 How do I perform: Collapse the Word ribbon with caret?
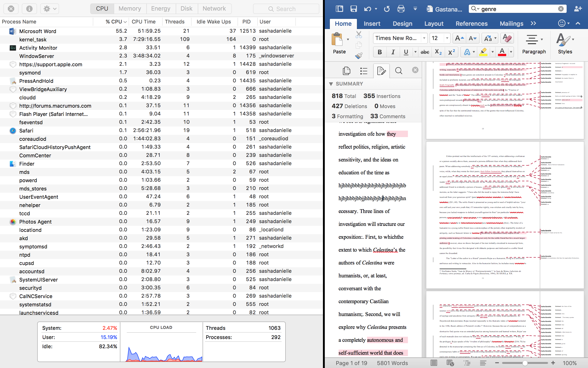(x=578, y=23)
